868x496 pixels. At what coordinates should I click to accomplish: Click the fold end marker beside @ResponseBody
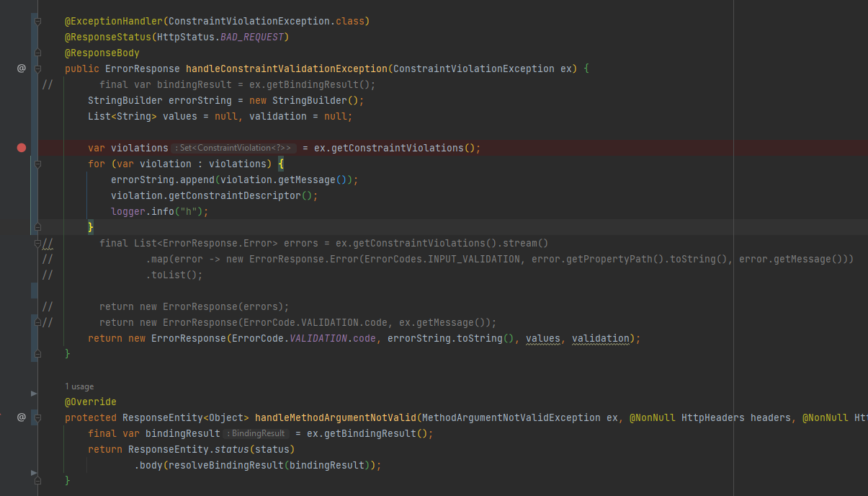click(37, 53)
